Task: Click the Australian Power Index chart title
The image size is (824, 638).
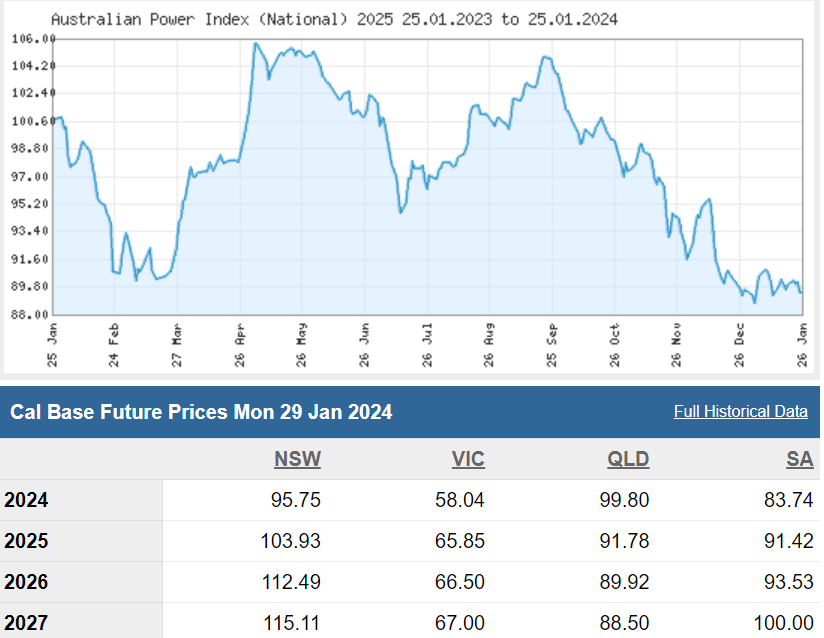Action: pyautogui.click(x=333, y=19)
